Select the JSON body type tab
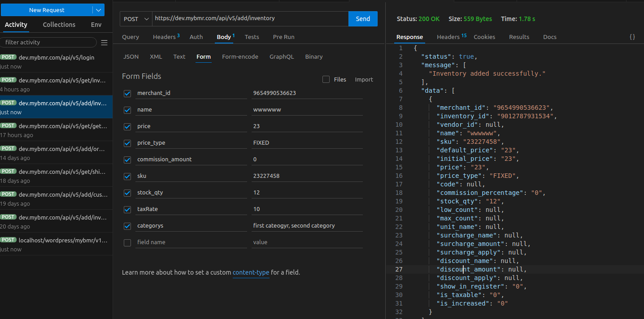This screenshot has width=644, height=319. point(131,56)
